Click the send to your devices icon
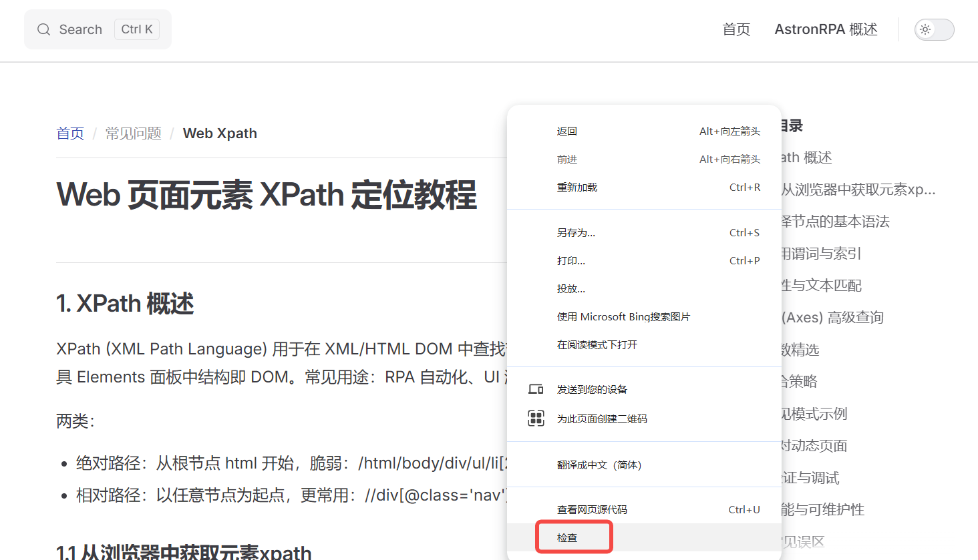 click(x=536, y=389)
